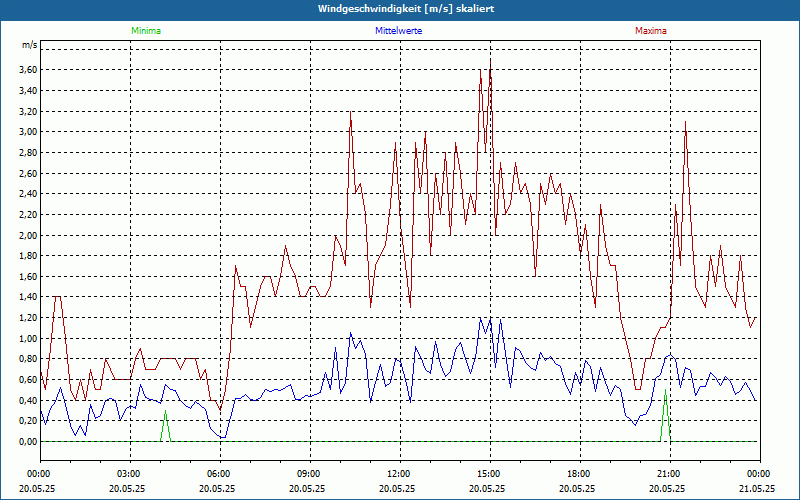Image resolution: width=800 pixels, height=500 pixels.
Task: Click the 1,60 y-axis value
Action: point(29,277)
